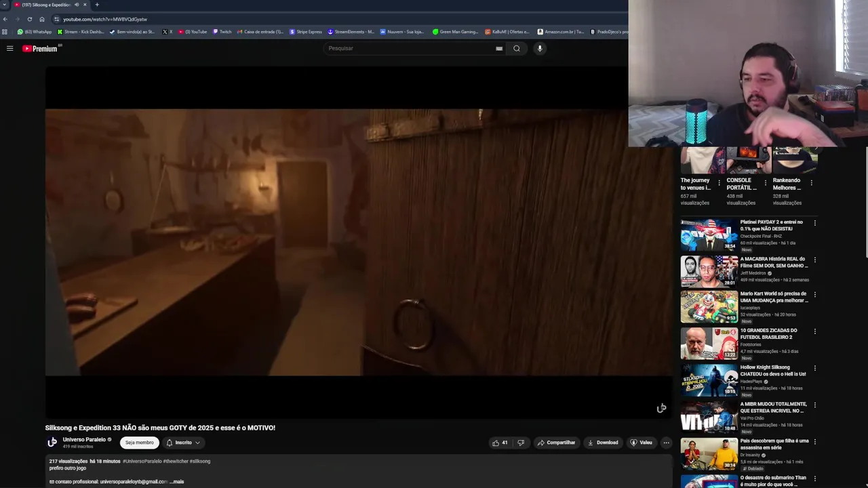
Task: Send a Valeu super thanks
Action: point(641,443)
